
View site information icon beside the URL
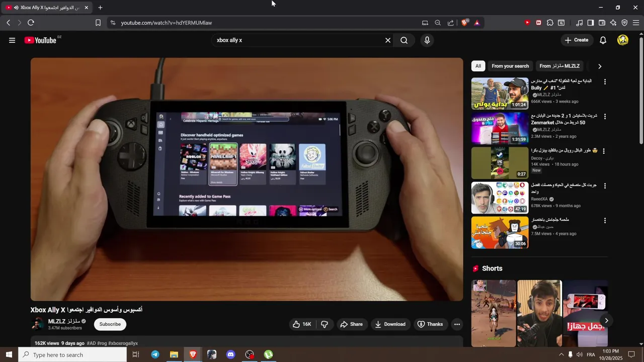(x=113, y=23)
